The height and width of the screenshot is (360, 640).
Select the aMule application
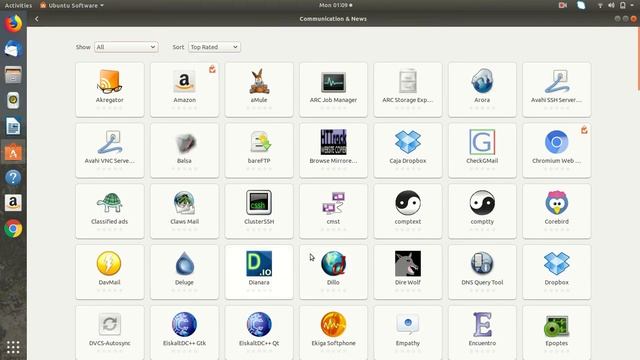point(259,90)
